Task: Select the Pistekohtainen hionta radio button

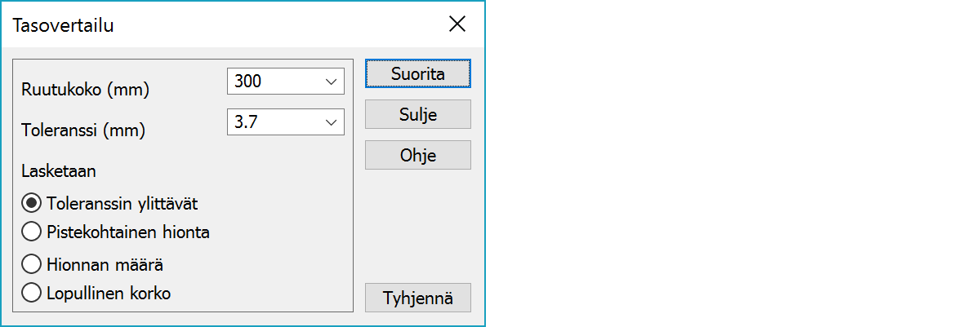Action: click(33, 232)
